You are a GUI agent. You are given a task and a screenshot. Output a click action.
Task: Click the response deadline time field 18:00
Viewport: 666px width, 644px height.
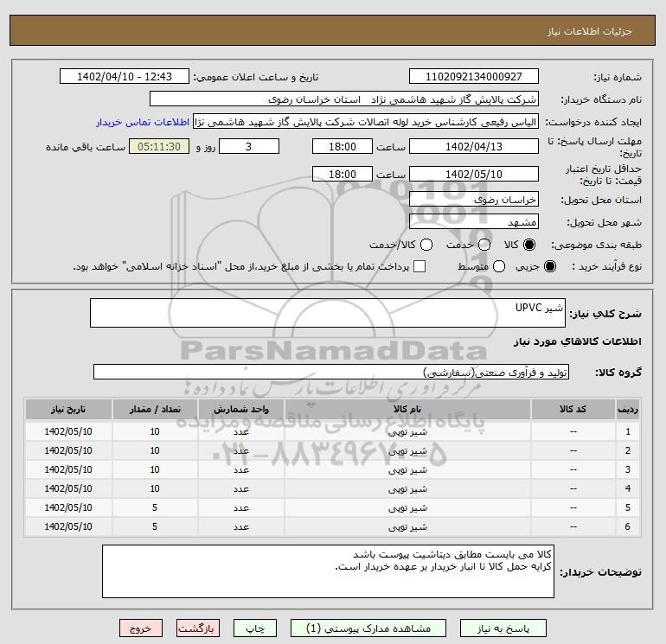343,147
